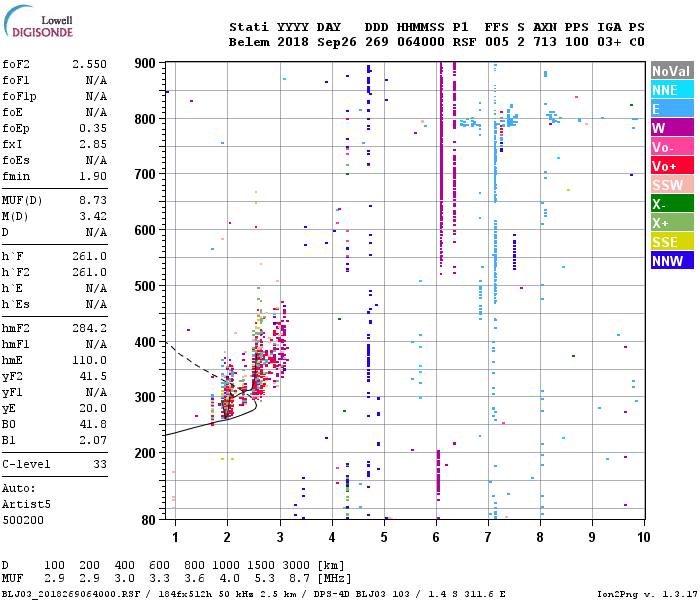The height and width of the screenshot is (600, 700).
Task: Click the fxI value 2.85
Action: 93,145
